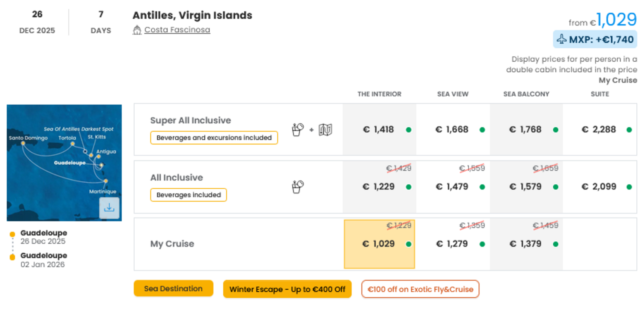Click green availability dot next to €1,379 price
The width and height of the screenshot is (644, 310).
click(556, 244)
